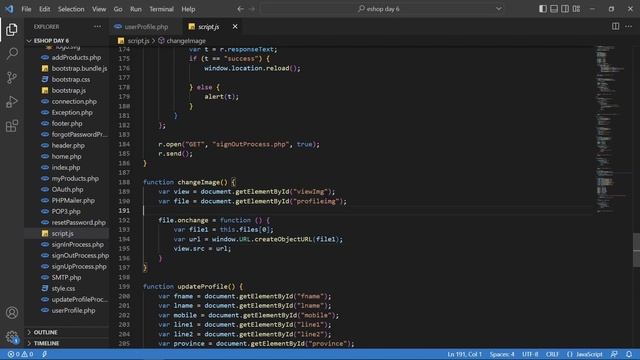Toggle secondary side bar layout icon
The height and width of the screenshot is (360, 640).
point(565,9)
